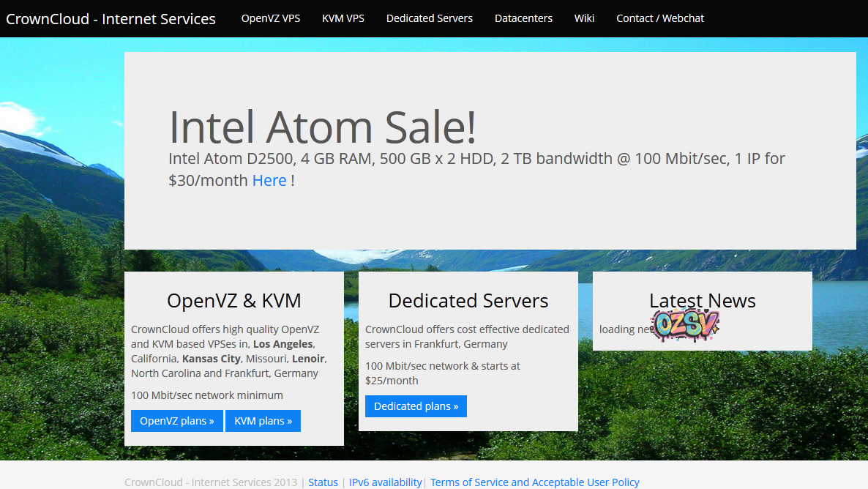
Task: Click the Dedicated plans button
Action: tap(416, 406)
